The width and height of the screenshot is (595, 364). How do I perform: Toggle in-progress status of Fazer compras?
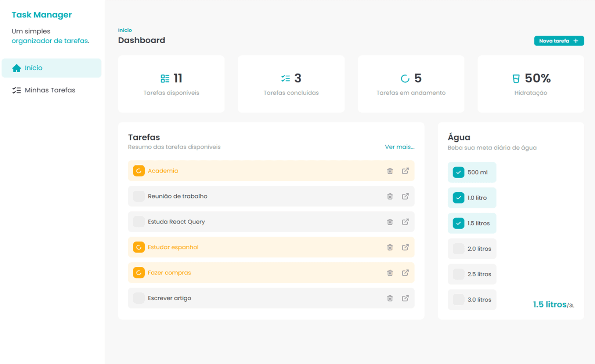[x=138, y=273]
